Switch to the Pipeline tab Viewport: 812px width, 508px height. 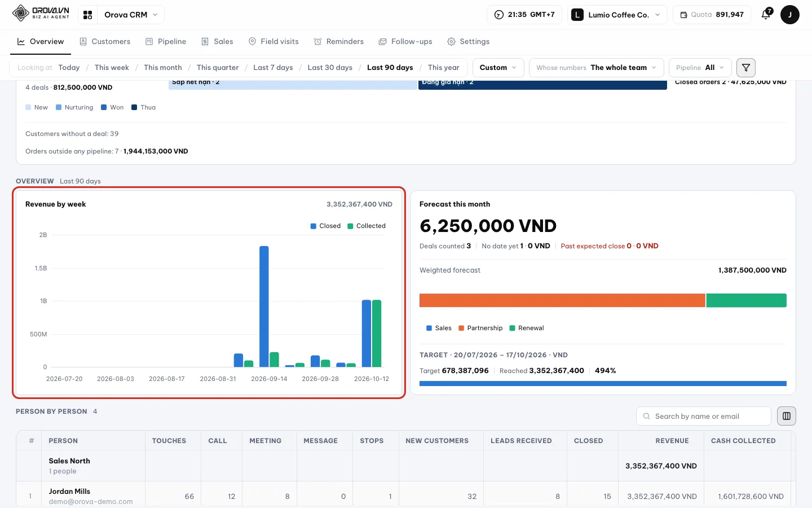click(166, 42)
